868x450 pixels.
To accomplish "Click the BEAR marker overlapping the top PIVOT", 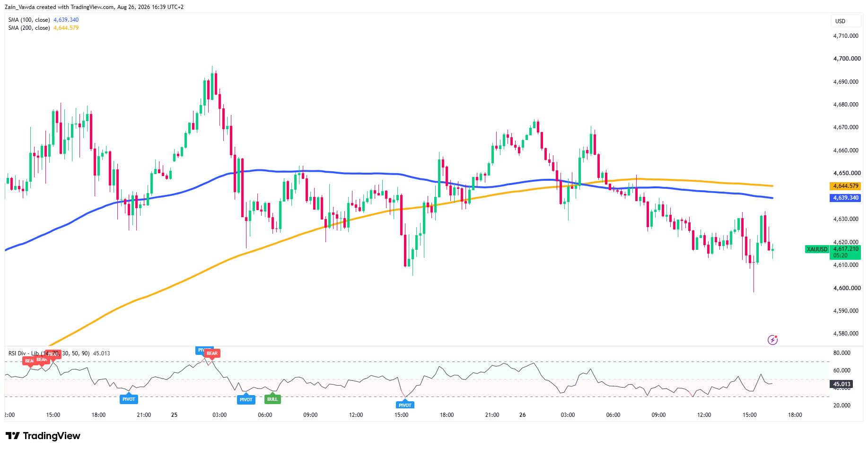I will point(212,353).
